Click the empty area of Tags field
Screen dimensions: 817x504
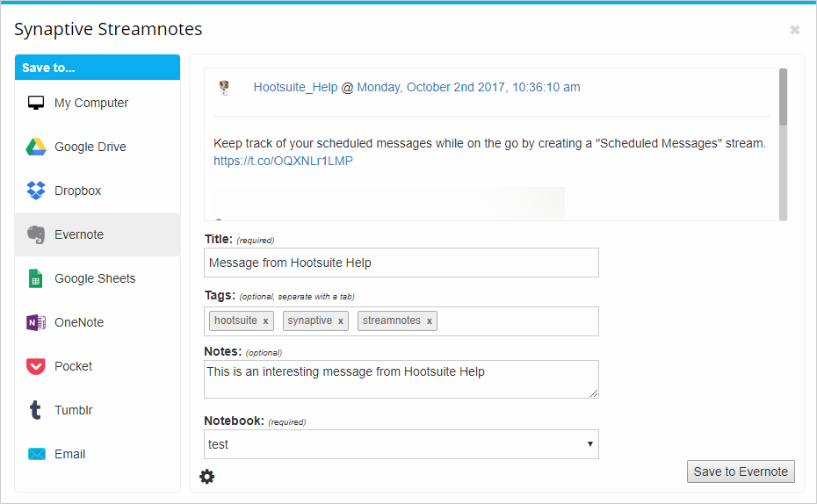coord(517,321)
